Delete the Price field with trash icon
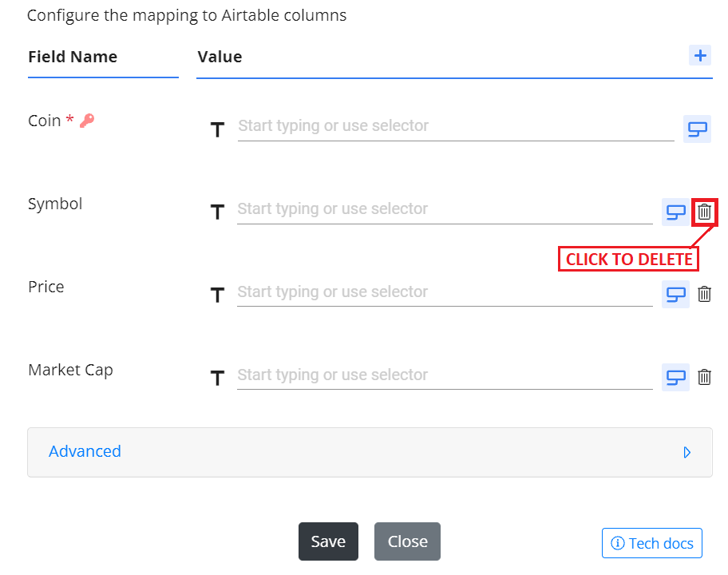Image resolution: width=728 pixels, height=575 pixels. pos(704,294)
